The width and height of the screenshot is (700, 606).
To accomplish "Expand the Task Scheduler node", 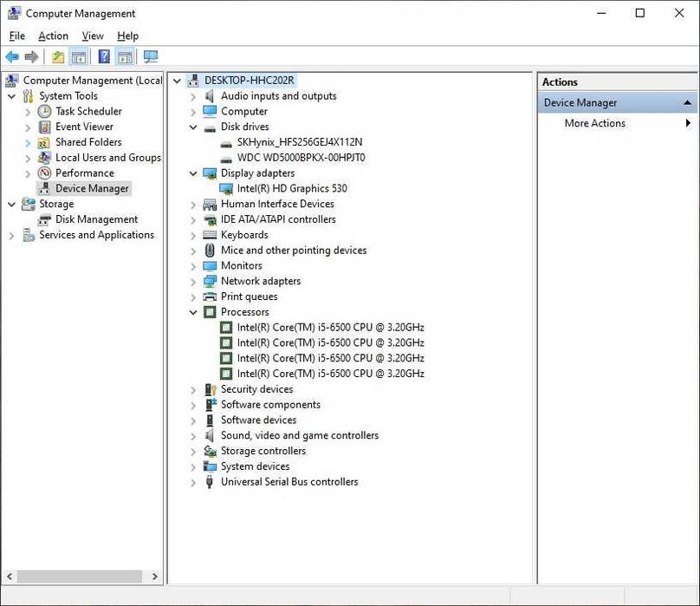I will [28, 112].
